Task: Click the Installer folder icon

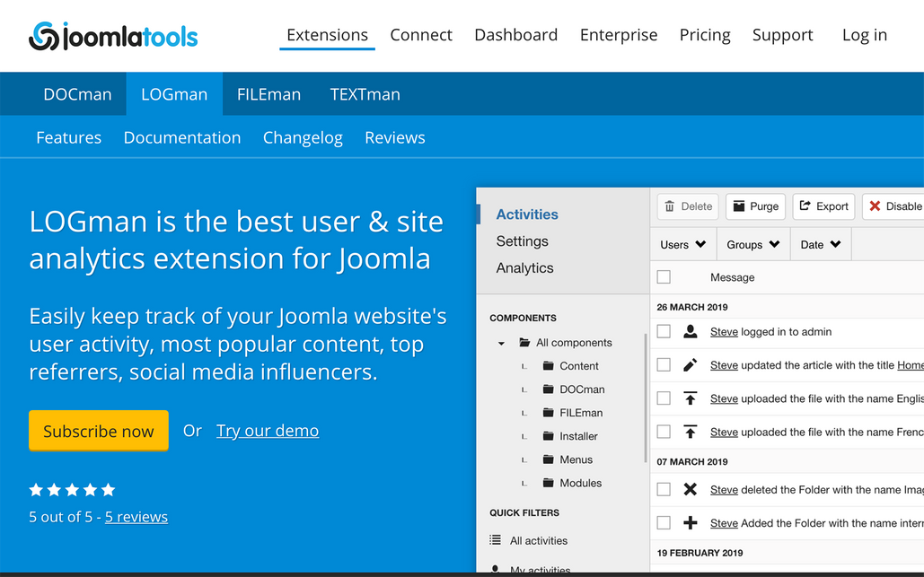Action: click(x=548, y=436)
